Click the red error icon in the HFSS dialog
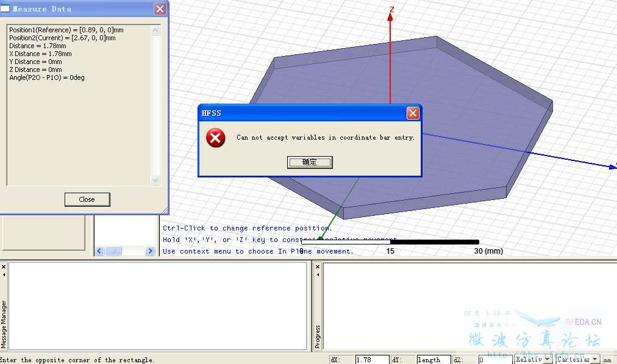Viewport: 617px width, 364px height. pyautogui.click(x=216, y=138)
